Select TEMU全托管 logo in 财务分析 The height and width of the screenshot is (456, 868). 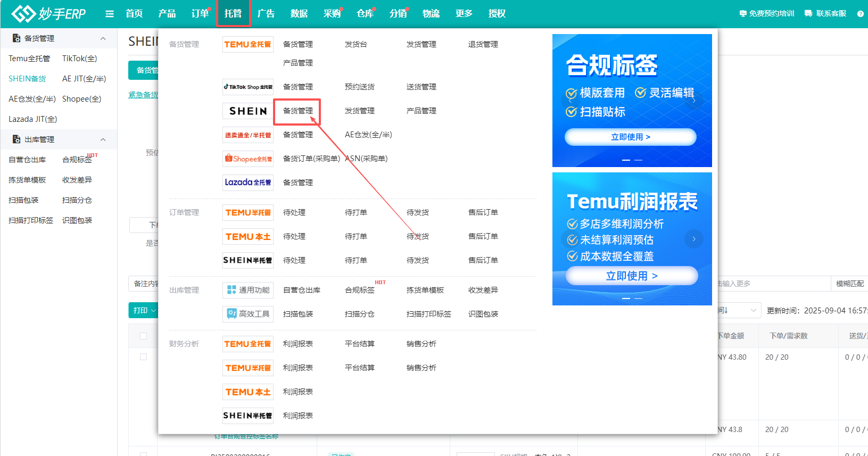click(248, 344)
